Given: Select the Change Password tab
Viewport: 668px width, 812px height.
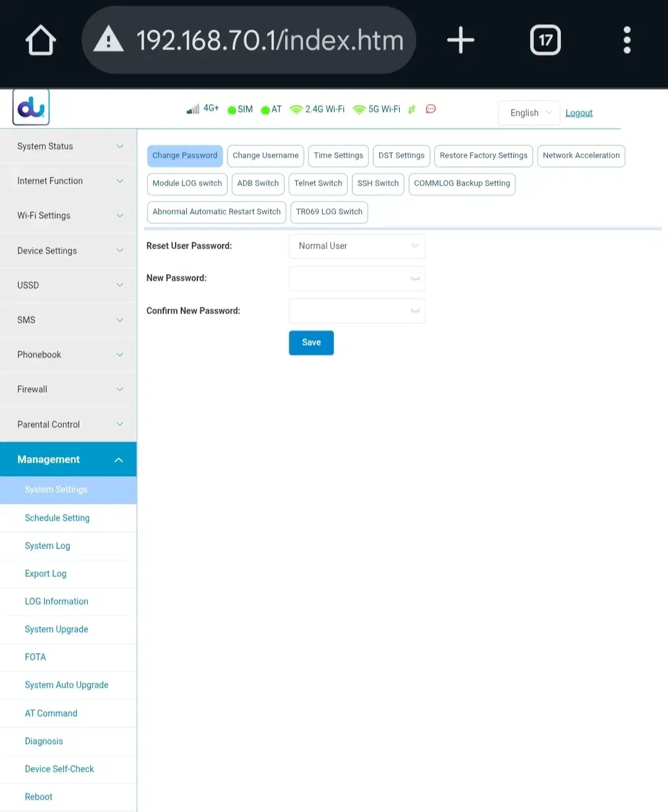Looking at the screenshot, I should [185, 156].
